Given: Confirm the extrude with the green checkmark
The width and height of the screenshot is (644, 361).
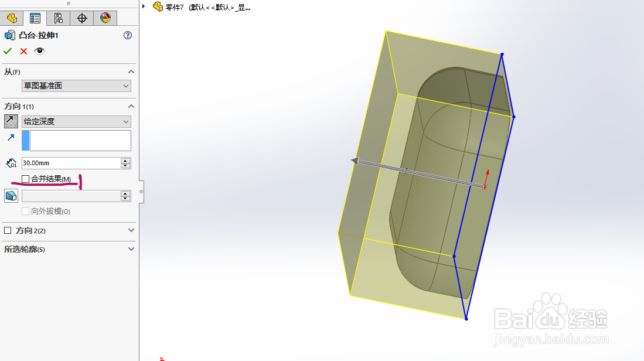Looking at the screenshot, I should coord(8,51).
